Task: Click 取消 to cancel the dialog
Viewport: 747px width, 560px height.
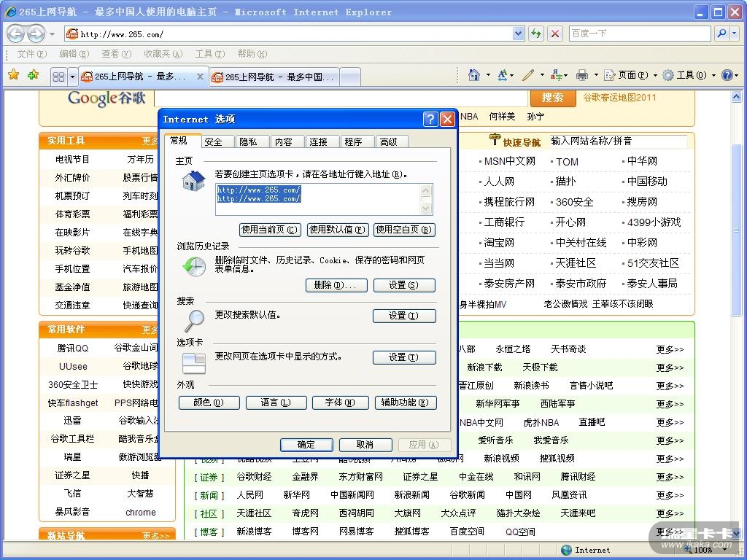Action: (365, 445)
